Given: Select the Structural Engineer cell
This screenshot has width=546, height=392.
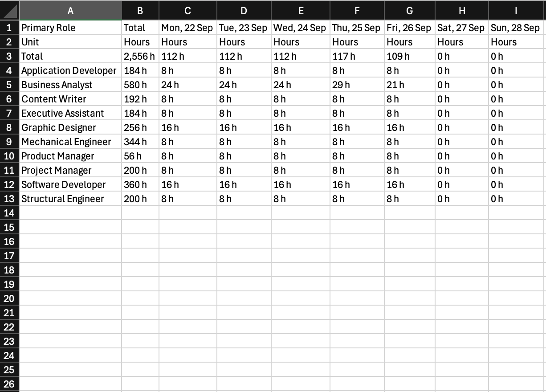Looking at the screenshot, I should click(70, 199).
